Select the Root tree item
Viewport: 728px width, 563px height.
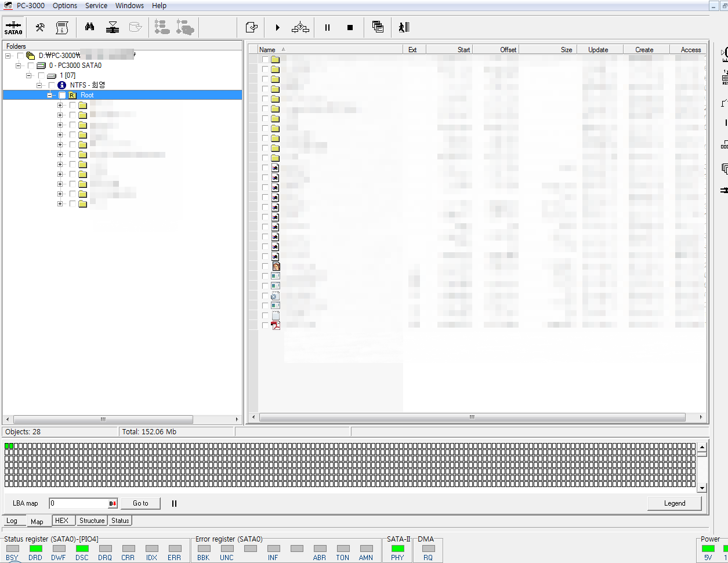click(87, 95)
